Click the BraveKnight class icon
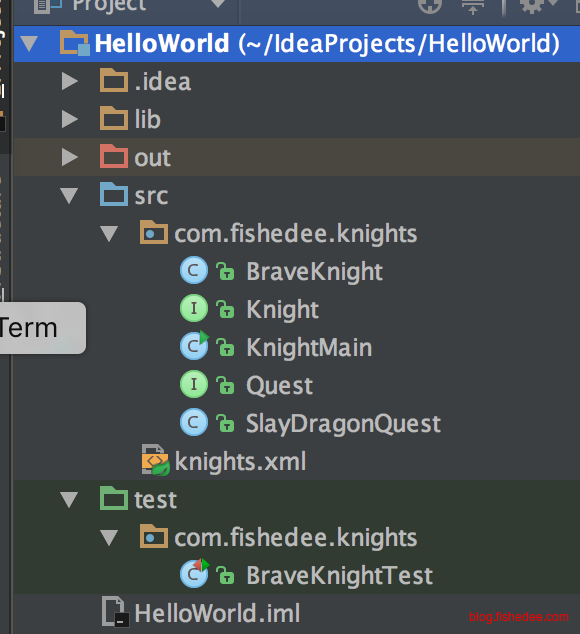The height and width of the screenshot is (634, 580). [194, 271]
